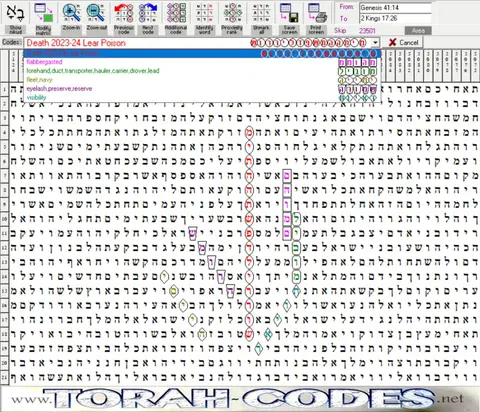The width and height of the screenshot is (480, 412).
Task: Click the purple-boxed letter in row 11
Action: (192, 233)
